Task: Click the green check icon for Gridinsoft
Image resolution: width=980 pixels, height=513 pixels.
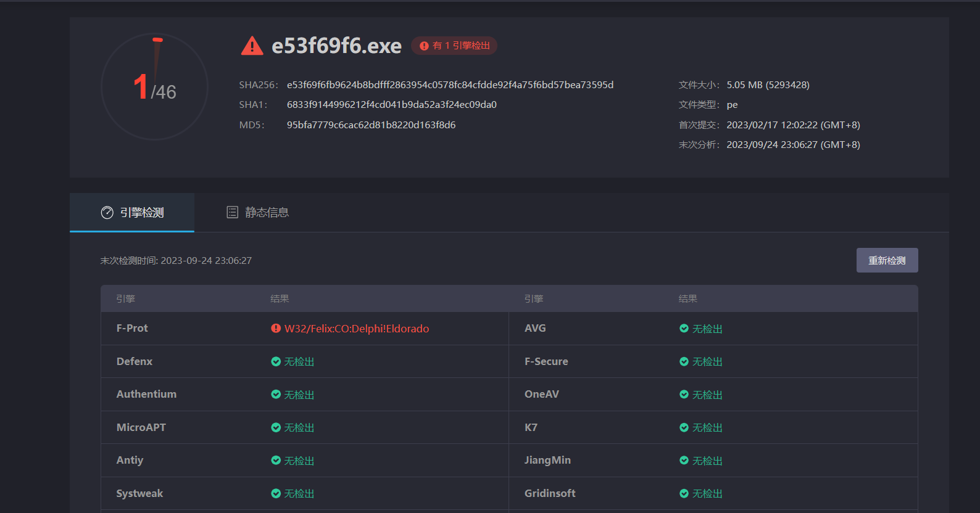Action: pyautogui.click(x=684, y=493)
